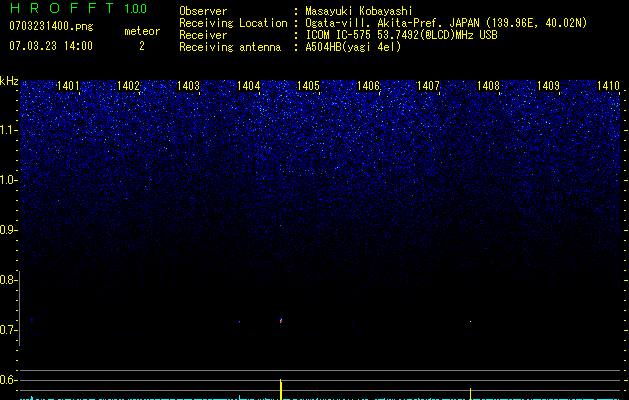This screenshot has width=629, height=400.
Task: Click the 'Receiver' field label
Action: coord(203,35)
